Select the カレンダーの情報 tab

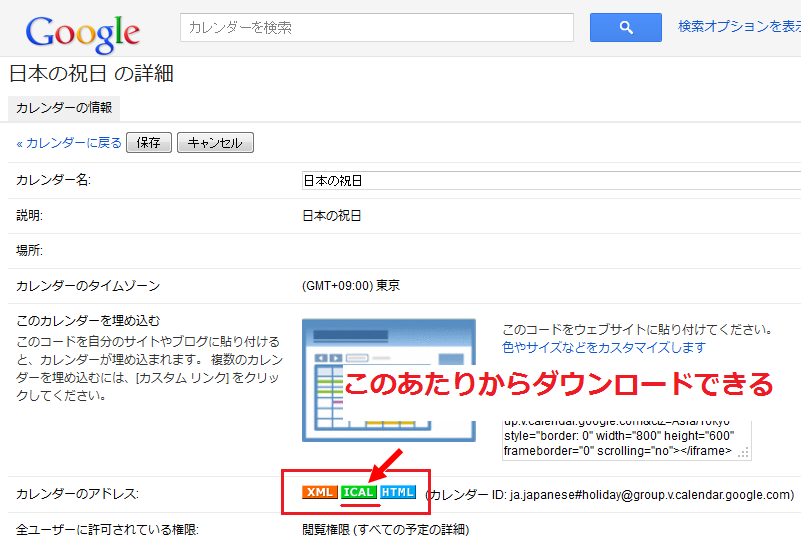pos(64,108)
